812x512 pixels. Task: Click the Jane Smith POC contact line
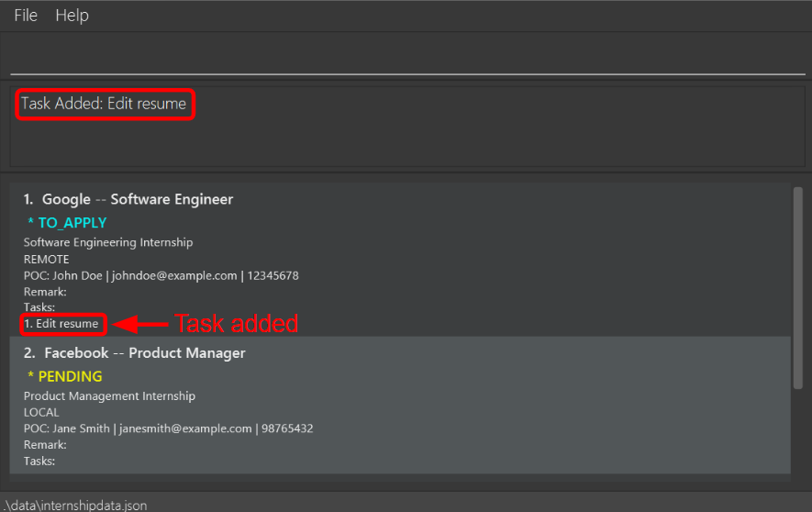[x=168, y=429]
